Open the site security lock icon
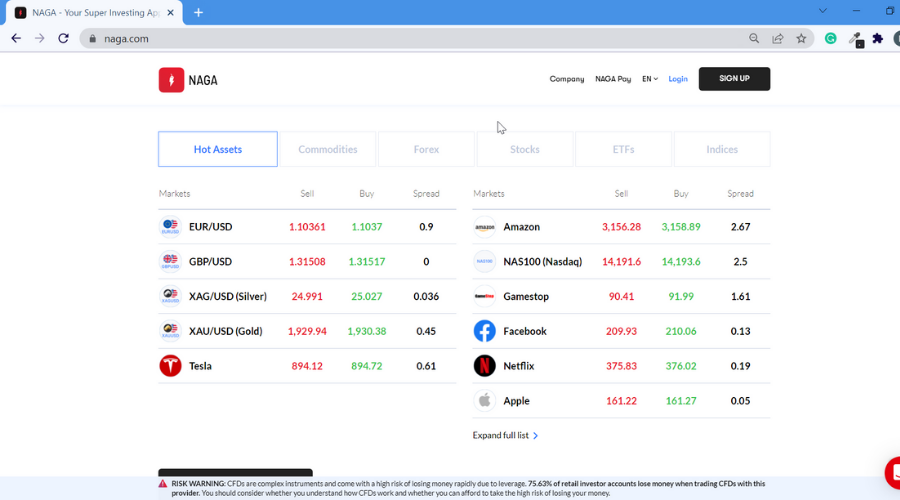This screenshot has height=500, width=900. coord(92,38)
